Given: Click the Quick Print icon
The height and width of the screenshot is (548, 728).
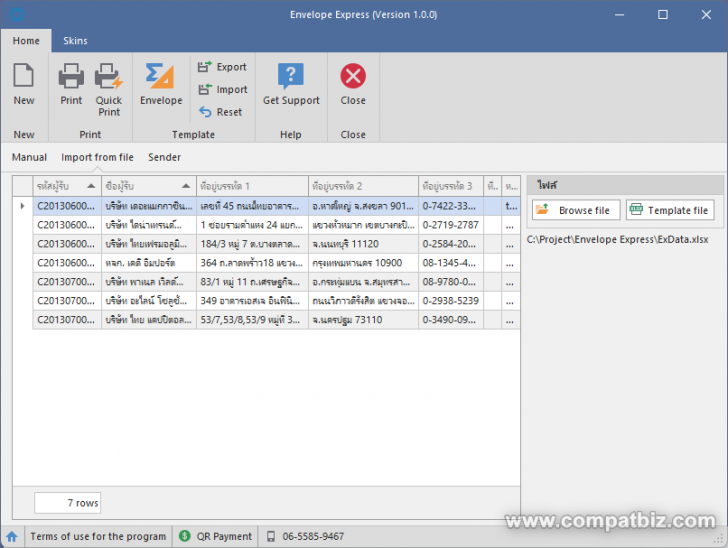Looking at the screenshot, I should [109, 76].
